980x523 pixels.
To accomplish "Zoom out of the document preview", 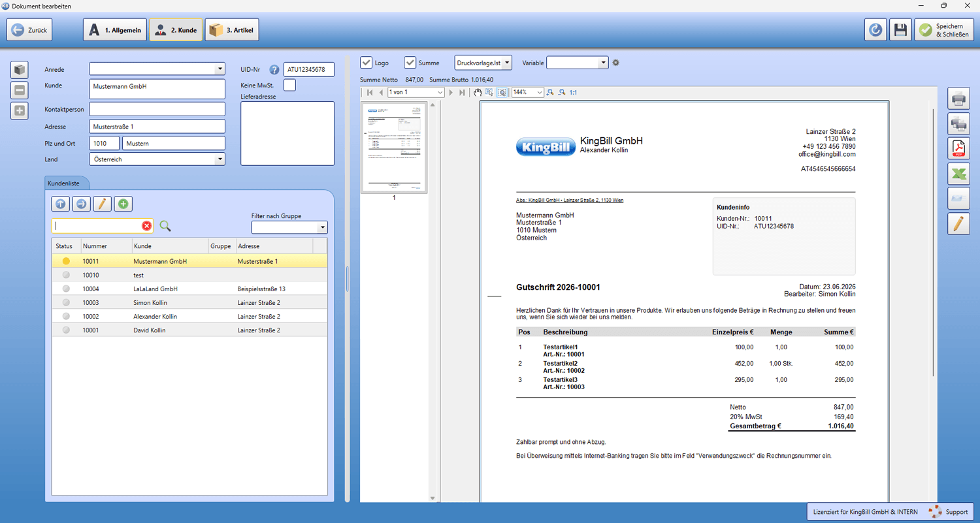I will point(562,93).
